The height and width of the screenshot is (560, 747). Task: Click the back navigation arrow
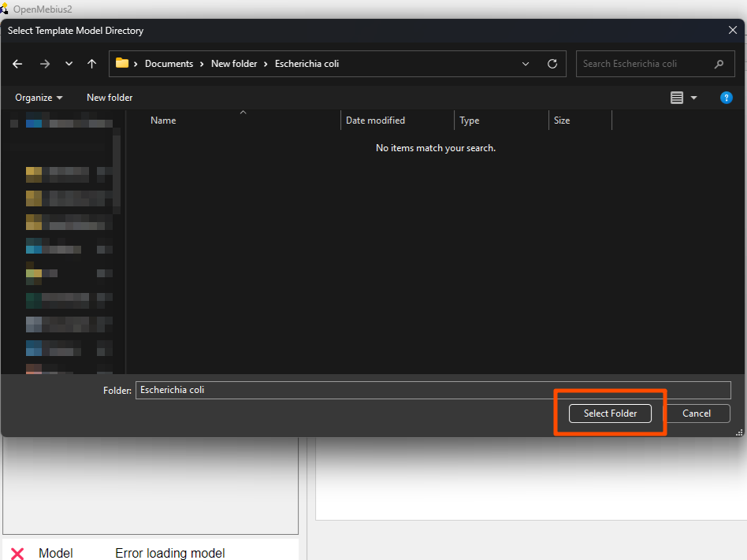tap(17, 64)
